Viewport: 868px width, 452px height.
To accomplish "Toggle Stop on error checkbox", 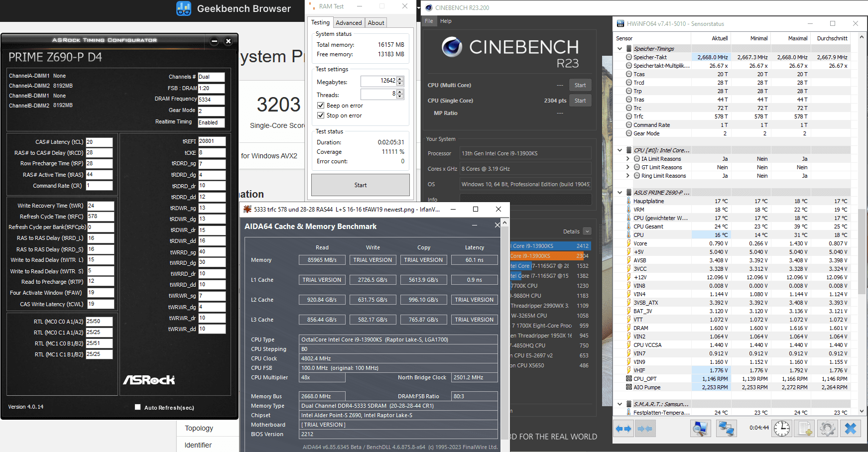I will pos(321,115).
